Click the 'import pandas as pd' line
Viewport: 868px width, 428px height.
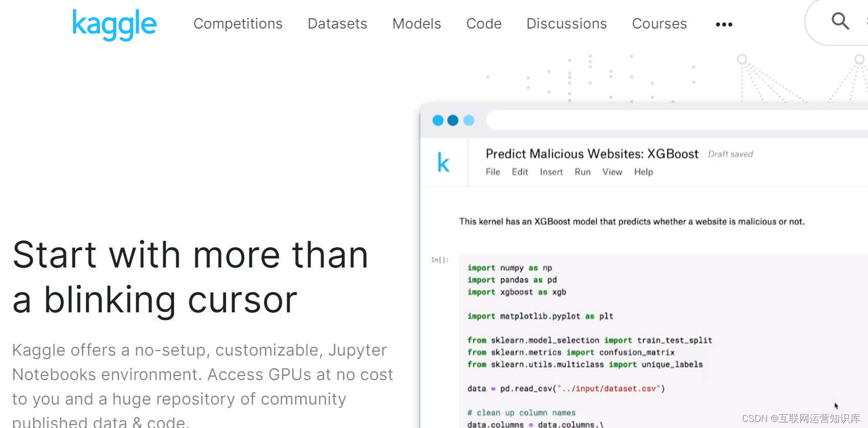pos(512,280)
